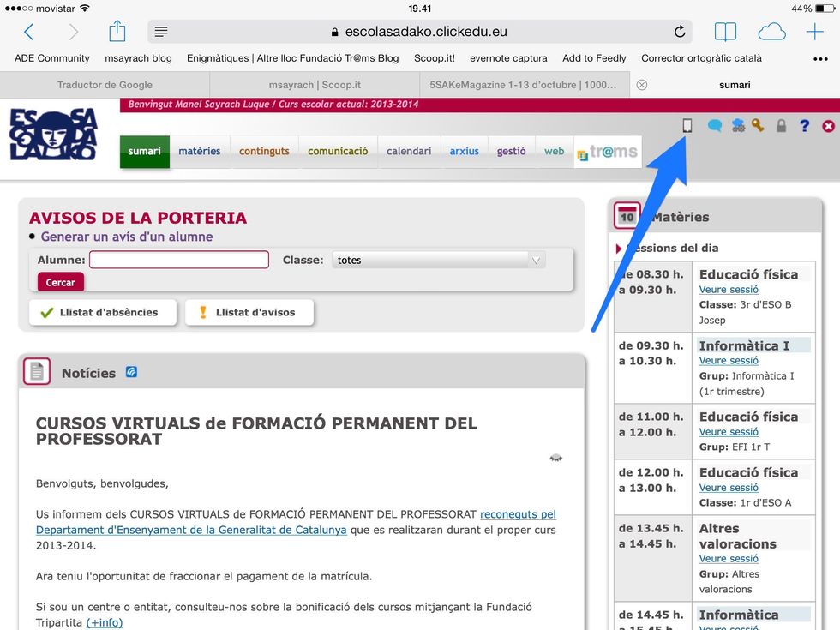The width and height of the screenshot is (840, 630).
Task: Reload the page with the refresh icon
Action: point(680,32)
